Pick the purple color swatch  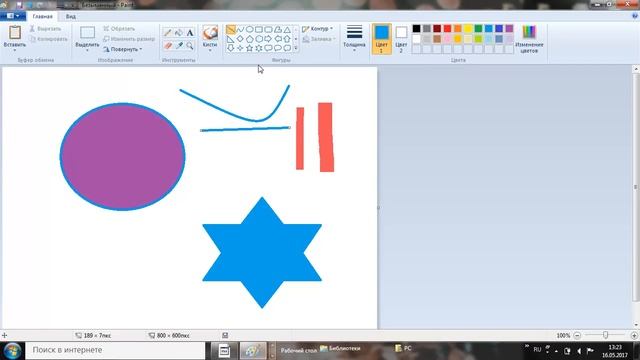coord(509,29)
